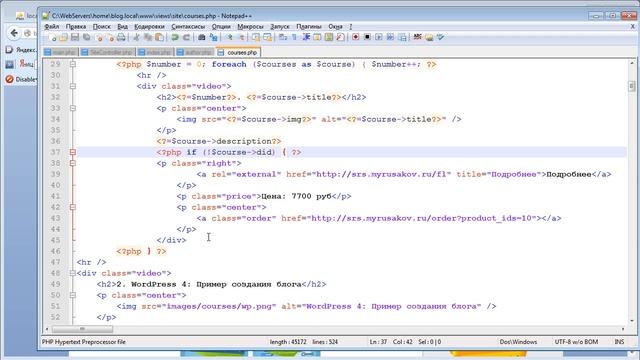Image resolution: width=640 pixels, height=360 pixels.
Task: Open the Файл menu
Action: (x=52, y=27)
